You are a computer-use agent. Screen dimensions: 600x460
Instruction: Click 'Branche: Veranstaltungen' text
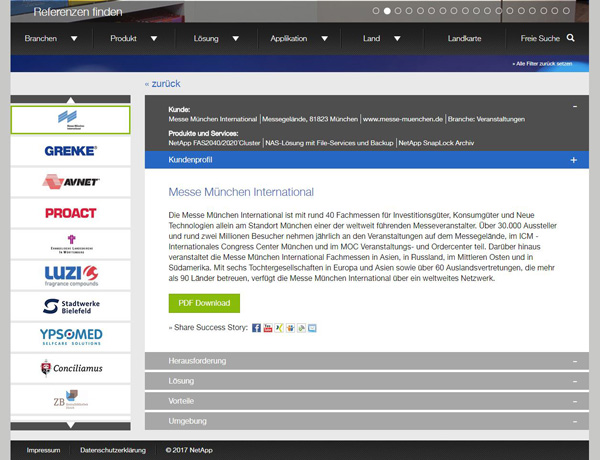click(x=486, y=119)
